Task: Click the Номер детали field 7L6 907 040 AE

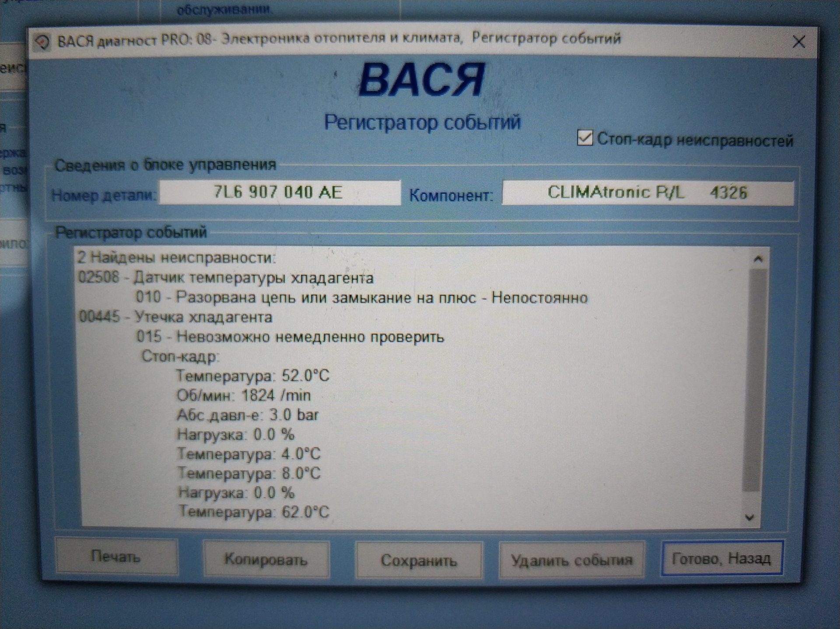Action: [279, 192]
